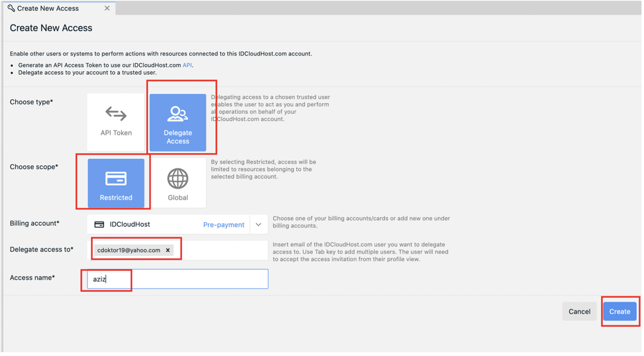644x356 pixels.
Task: Cancel the new access form
Action: pos(579,312)
